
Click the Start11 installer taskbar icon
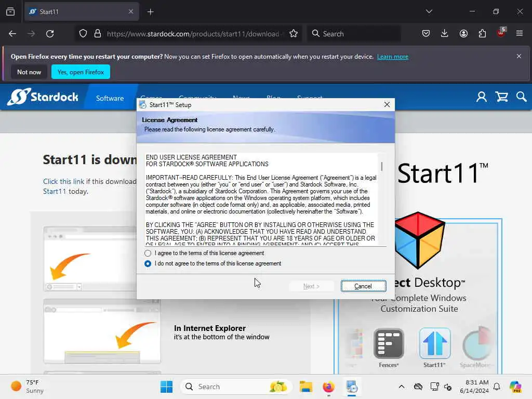click(352, 387)
